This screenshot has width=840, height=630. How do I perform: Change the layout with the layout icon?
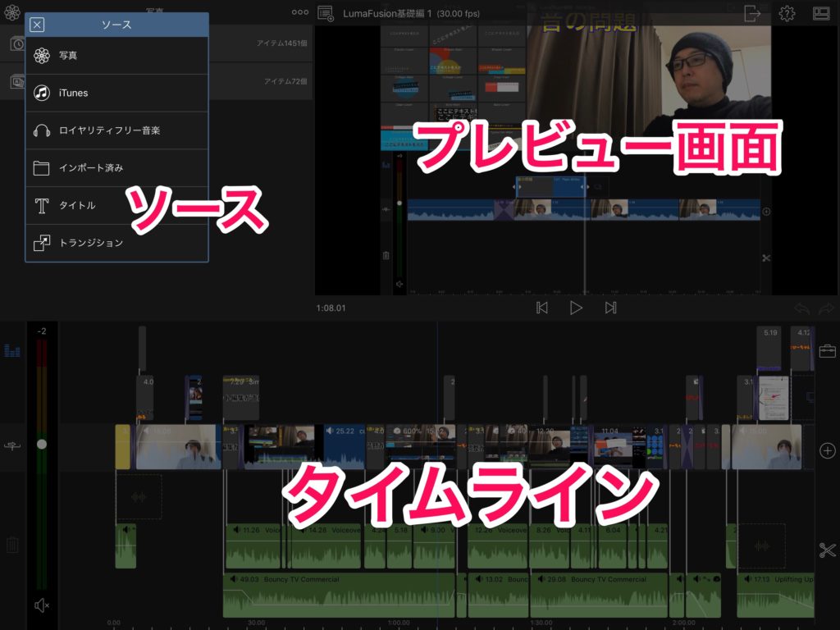click(x=820, y=13)
